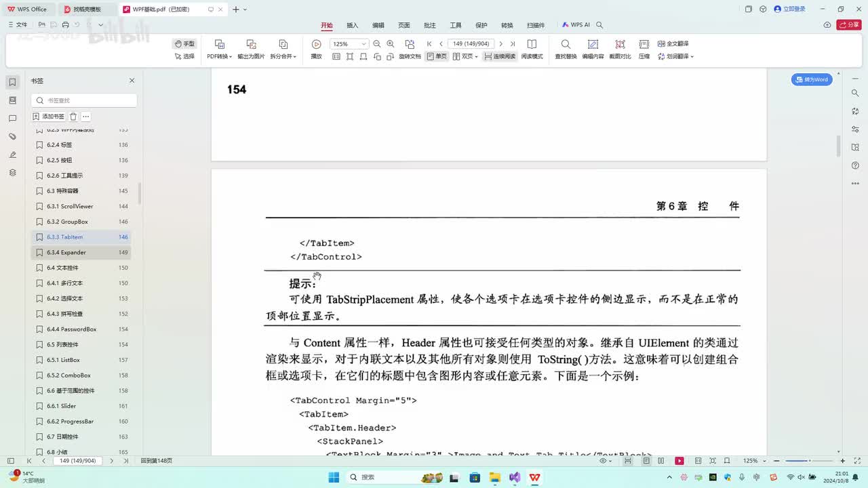Click the zoom out magnifier icon

[x=377, y=43]
